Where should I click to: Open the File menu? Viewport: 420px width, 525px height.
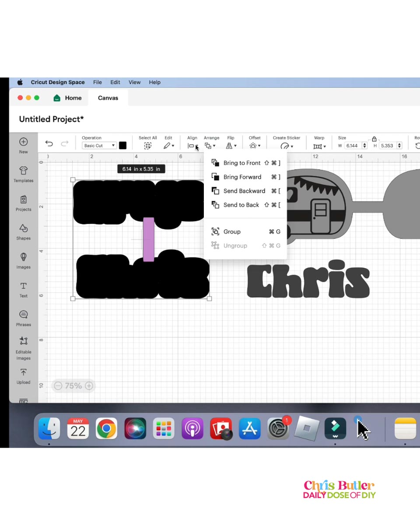pyautogui.click(x=98, y=82)
